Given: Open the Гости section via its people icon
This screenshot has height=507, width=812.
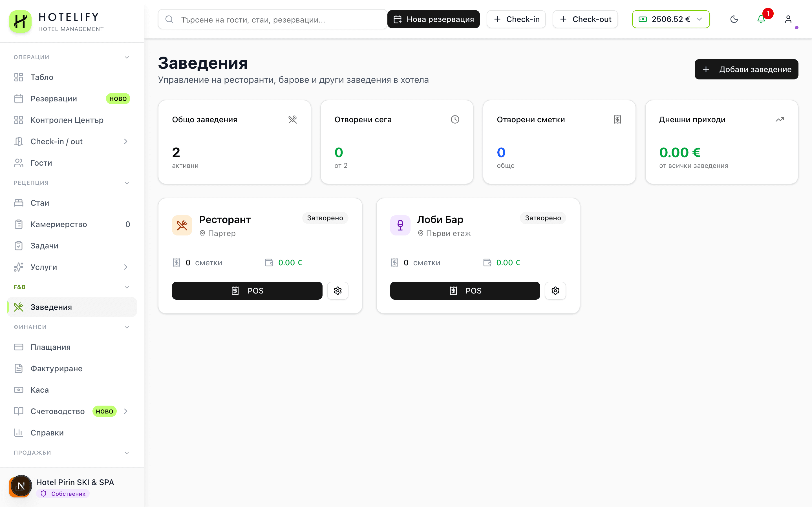Looking at the screenshot, I should click(19, 163).
